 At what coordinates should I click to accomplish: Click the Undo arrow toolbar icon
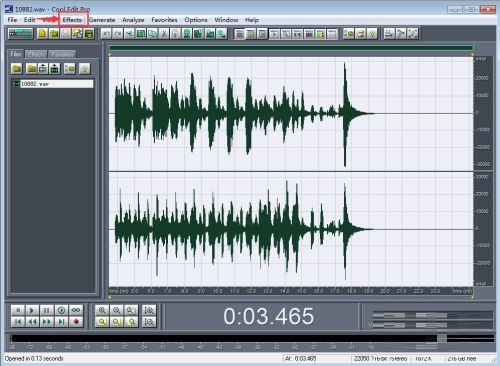(x=106, y=34)
